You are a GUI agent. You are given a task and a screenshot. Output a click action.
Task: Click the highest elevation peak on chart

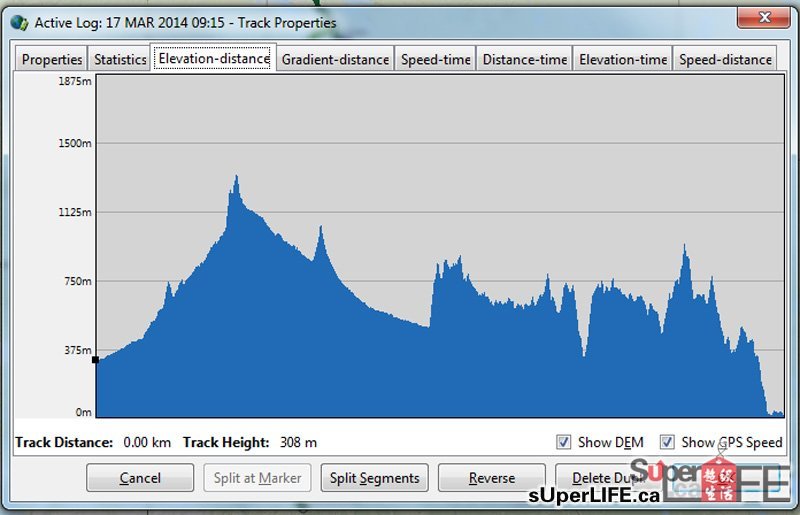[x=236, y=177]
